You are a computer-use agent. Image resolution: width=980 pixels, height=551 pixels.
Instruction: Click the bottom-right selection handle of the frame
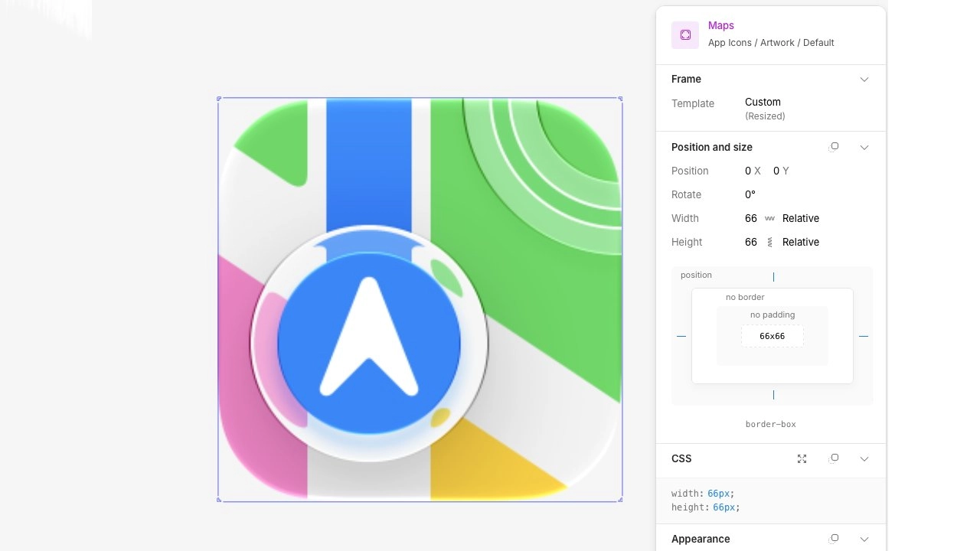(x=620, y=500)
